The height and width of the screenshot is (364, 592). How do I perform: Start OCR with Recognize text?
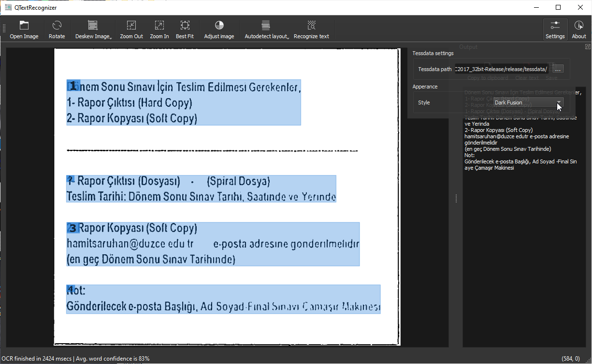311,30
